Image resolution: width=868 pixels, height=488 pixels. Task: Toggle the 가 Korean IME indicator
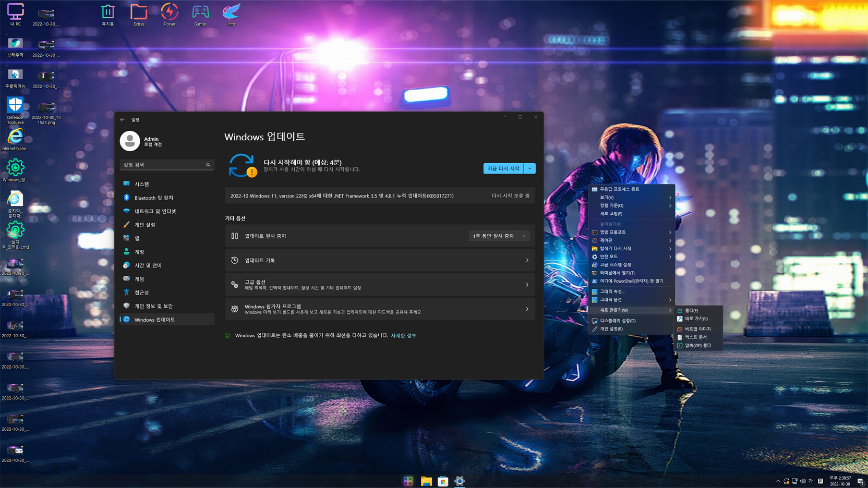811,481
